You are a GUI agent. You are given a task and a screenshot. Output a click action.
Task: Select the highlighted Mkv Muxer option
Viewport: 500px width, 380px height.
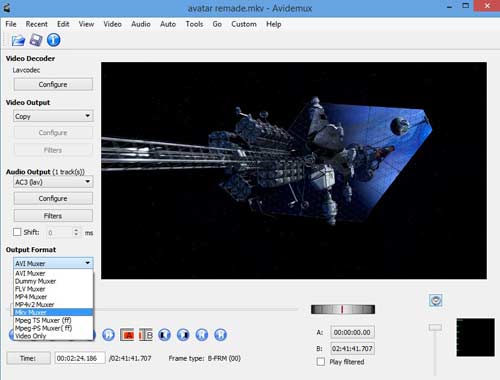point(53,312)
